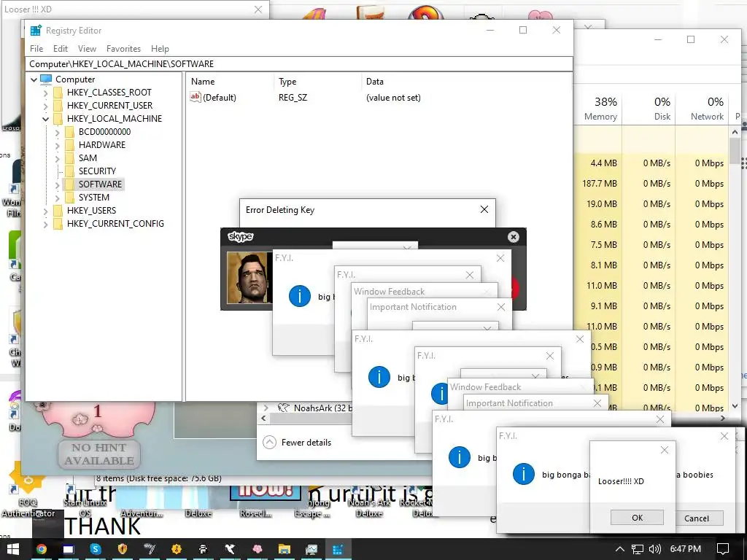This screenshot has width=747, height=560.
Task: Click the Task Manager scrollbar down arrow
Action: pyautogui.click(x=735, y=406)
